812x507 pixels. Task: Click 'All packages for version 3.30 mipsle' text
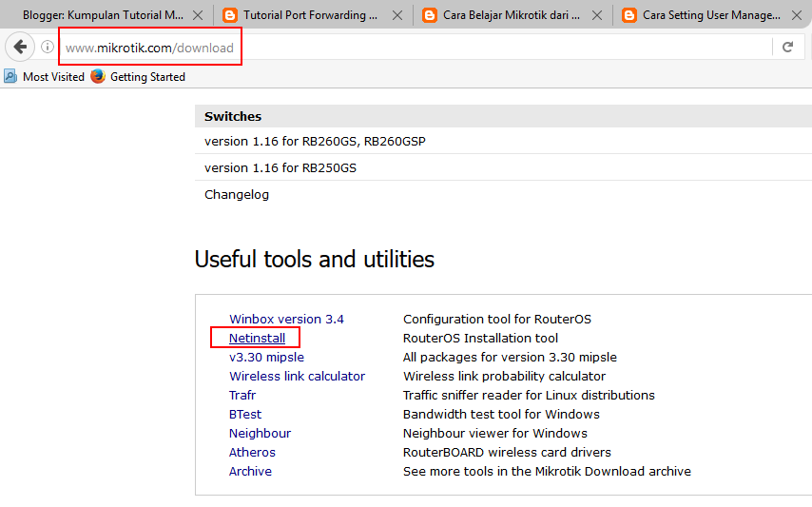click(x=510, y=358)
